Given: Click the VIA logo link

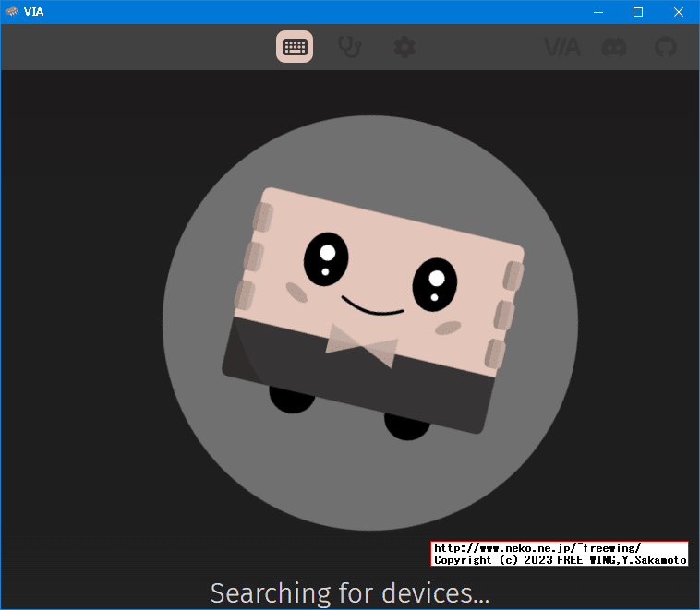Looking at the screenshot, I should (562, 47).
